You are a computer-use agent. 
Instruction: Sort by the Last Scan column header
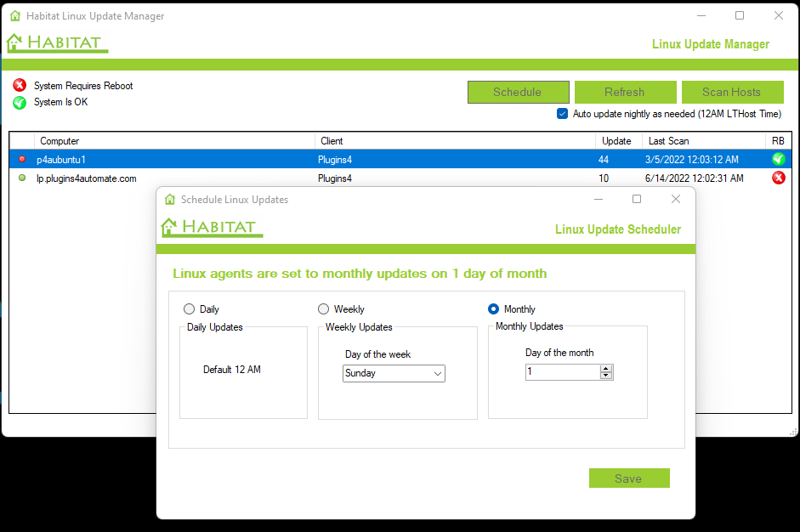[x=668, y=141]
